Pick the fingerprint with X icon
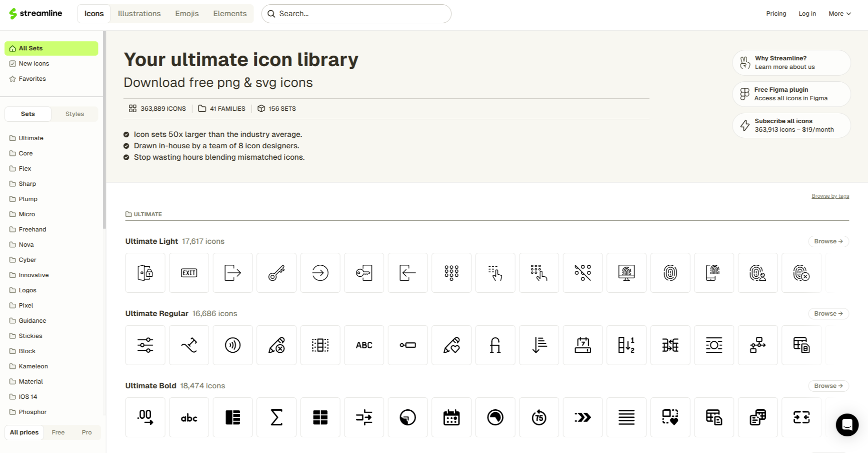 tap(801, 273)
